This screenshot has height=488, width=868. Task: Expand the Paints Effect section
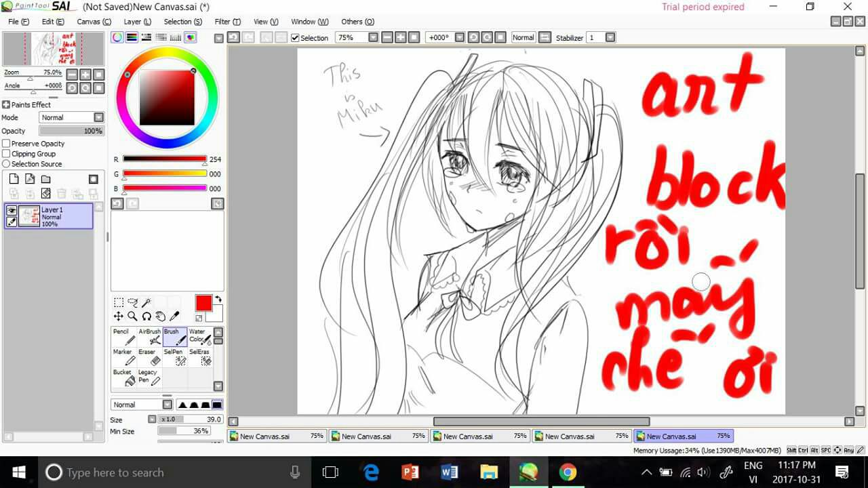[6, 104]
